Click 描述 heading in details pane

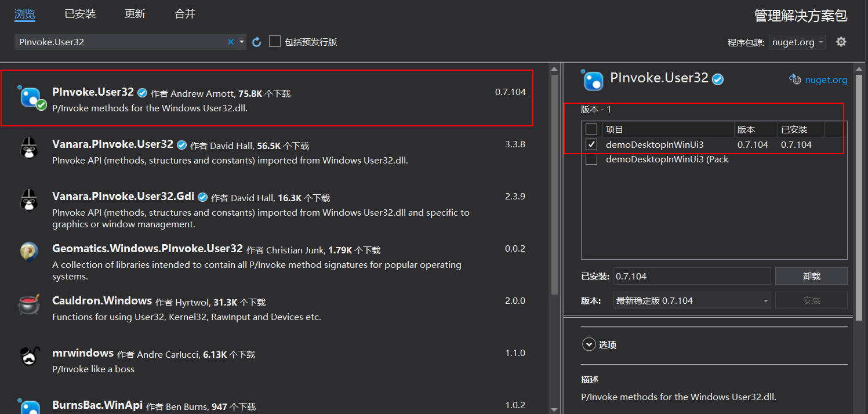point(590,380)
